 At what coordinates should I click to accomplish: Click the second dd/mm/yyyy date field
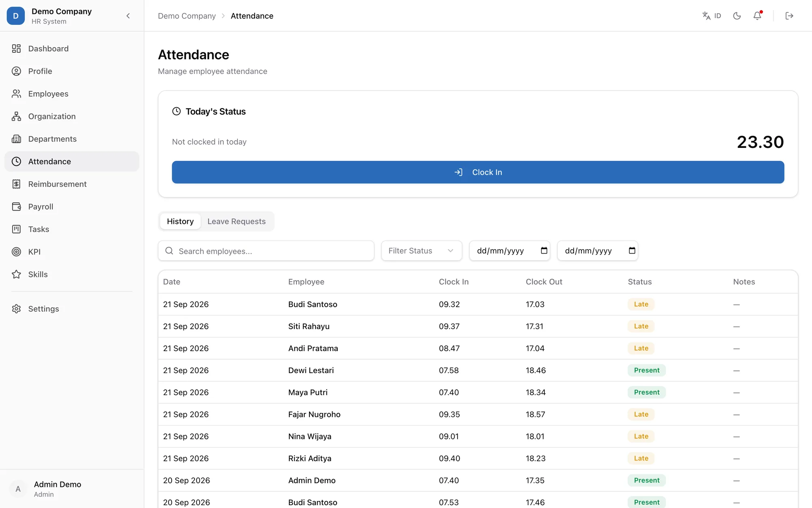point(598,251)
